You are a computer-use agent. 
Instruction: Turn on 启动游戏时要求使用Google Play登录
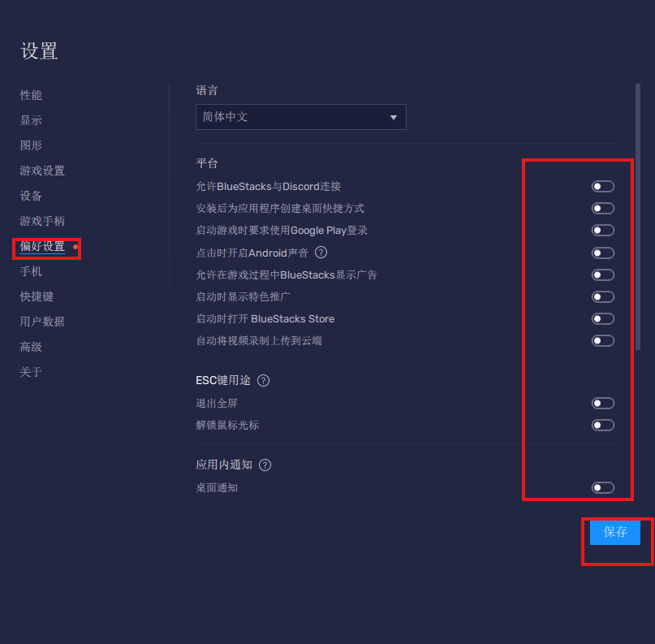pyautogui.click(x=602, y=231)
